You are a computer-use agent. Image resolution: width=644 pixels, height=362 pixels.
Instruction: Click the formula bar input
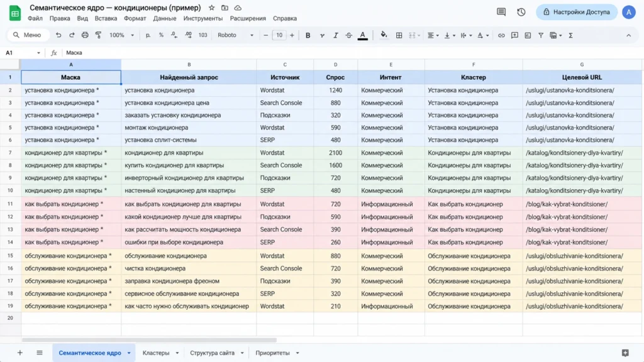[352, 53]
